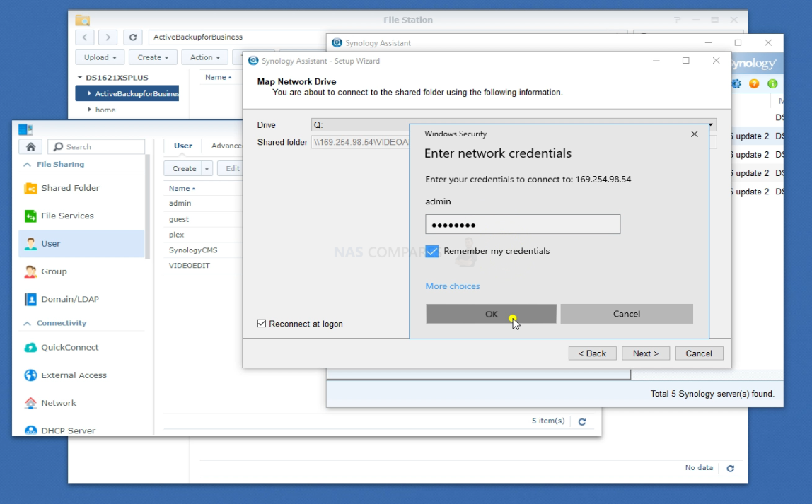Image resolution: width=812 pixels, height=504 pixels.
Task: Refresh the user list
Action: pos(582,422)
